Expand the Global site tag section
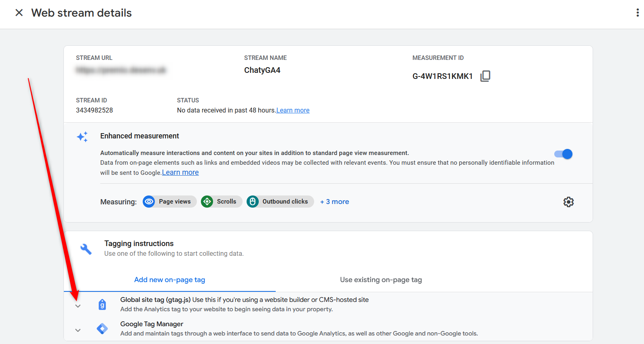 78,306
